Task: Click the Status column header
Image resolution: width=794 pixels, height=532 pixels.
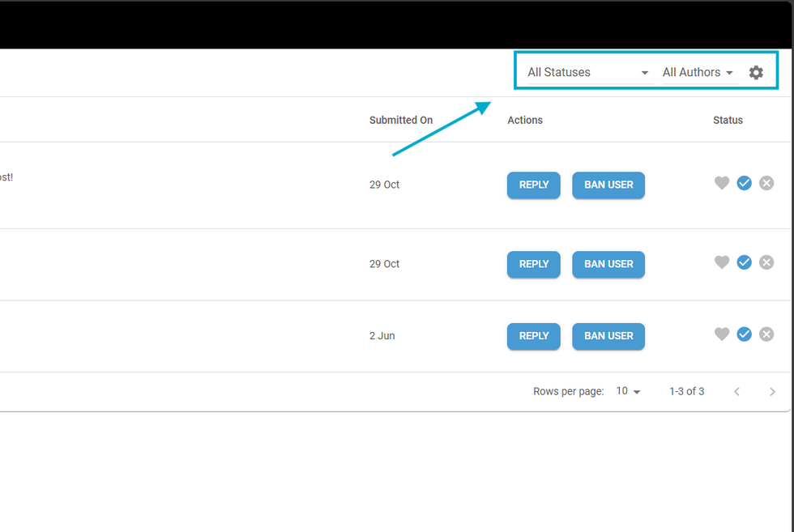Action: (728, 120)
